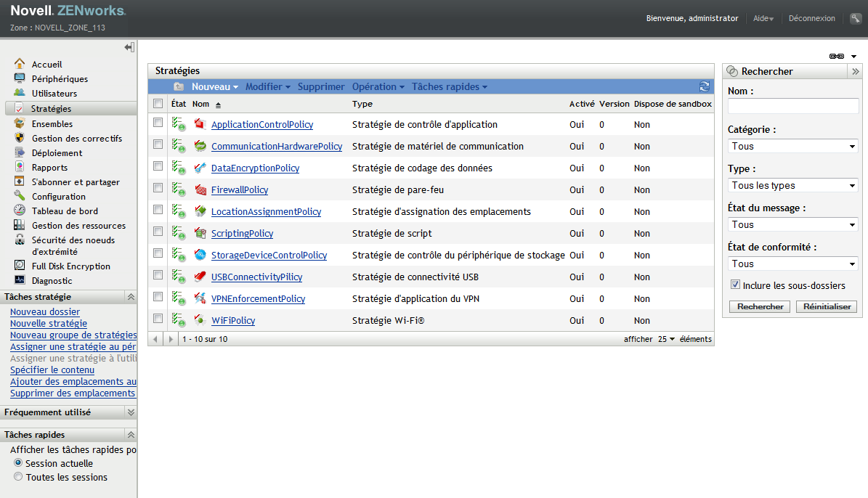This screenshot has height=498, width=868.
Task: Click the wrench icon in top header
Action: point(856,18)
